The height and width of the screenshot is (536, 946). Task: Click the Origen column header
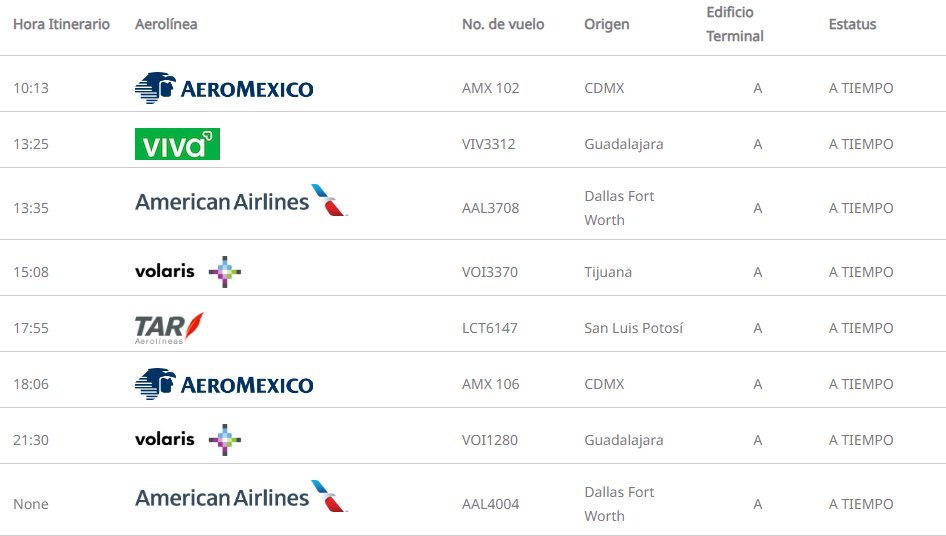607,24
